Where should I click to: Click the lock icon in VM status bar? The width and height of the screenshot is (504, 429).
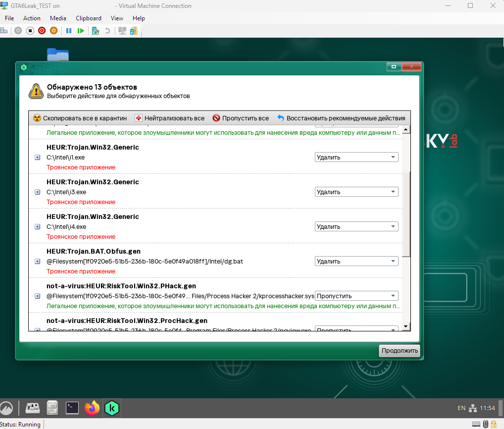pos(494,424)
